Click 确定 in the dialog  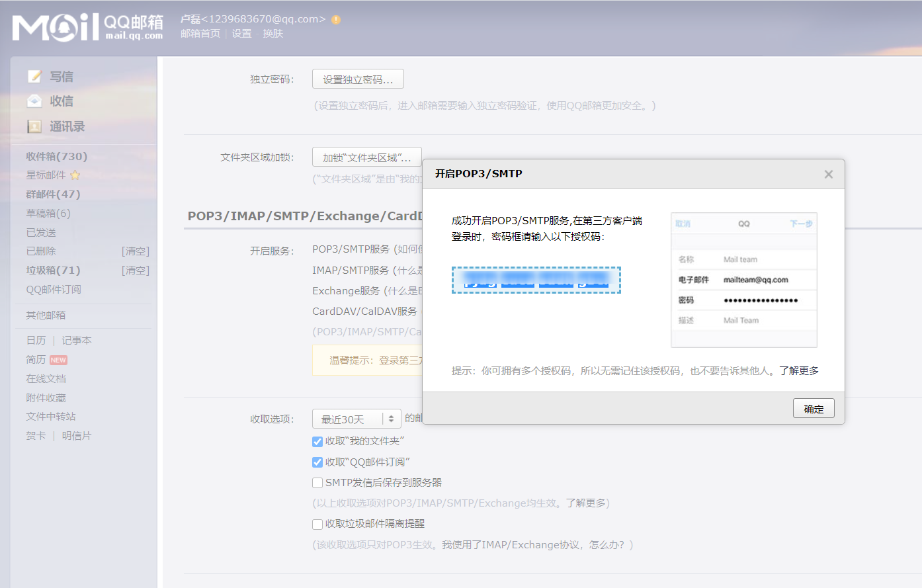point(814,409)
